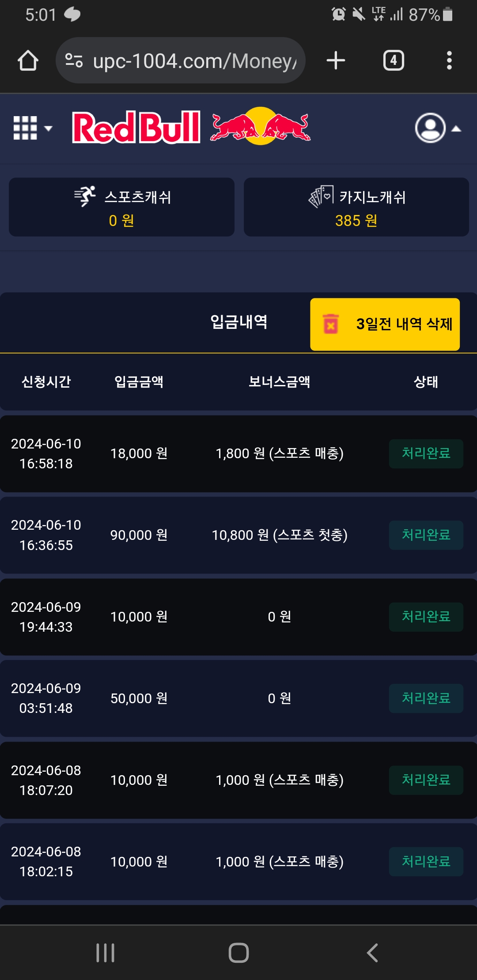Tap the browser home icon

tap(28, 60)
